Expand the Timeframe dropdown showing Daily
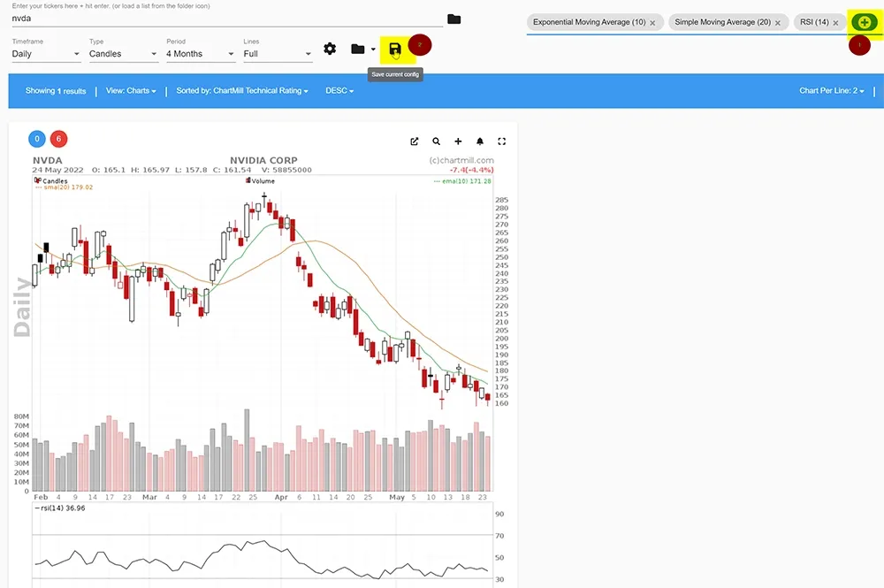 tap(46, 54)
